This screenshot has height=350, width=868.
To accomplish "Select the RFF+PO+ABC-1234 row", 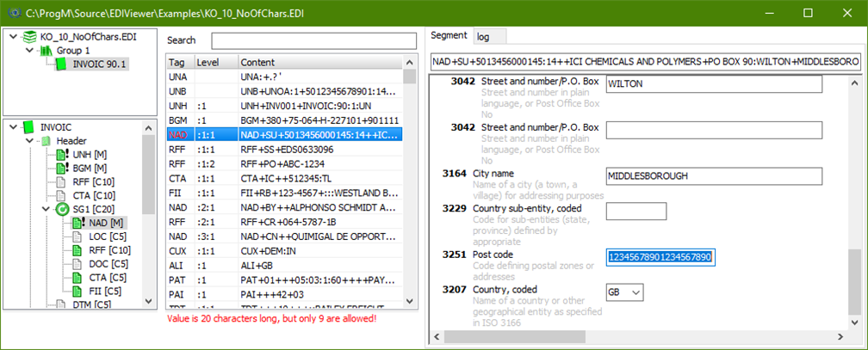I will coord(285,163).
